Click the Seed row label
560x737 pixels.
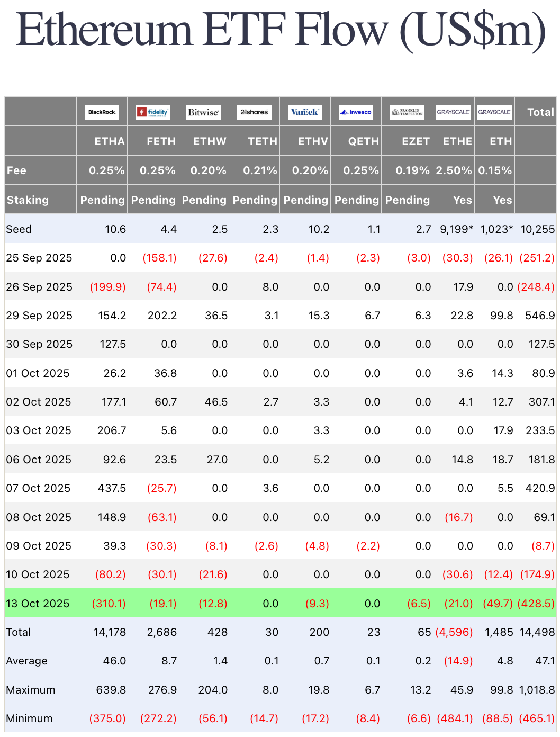click(19, 229)
